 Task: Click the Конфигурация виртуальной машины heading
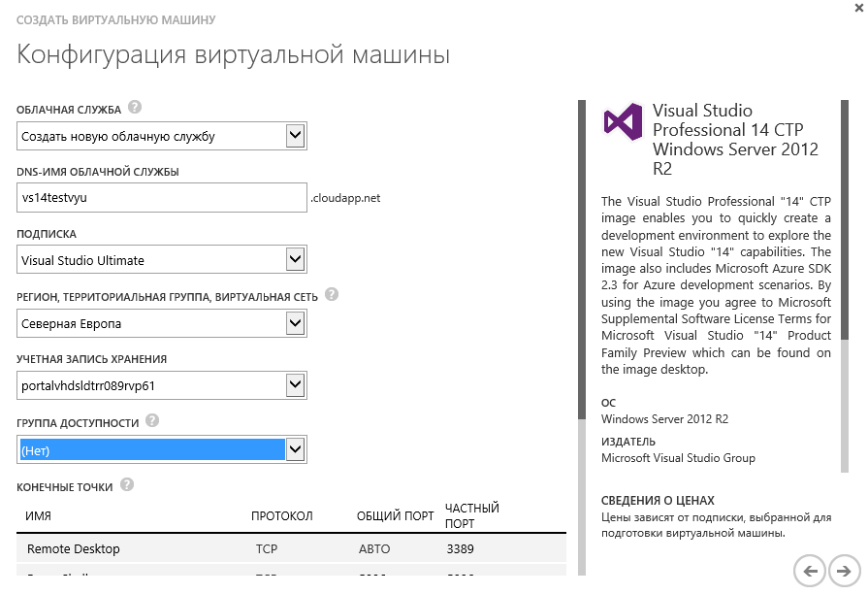(233, 55)
